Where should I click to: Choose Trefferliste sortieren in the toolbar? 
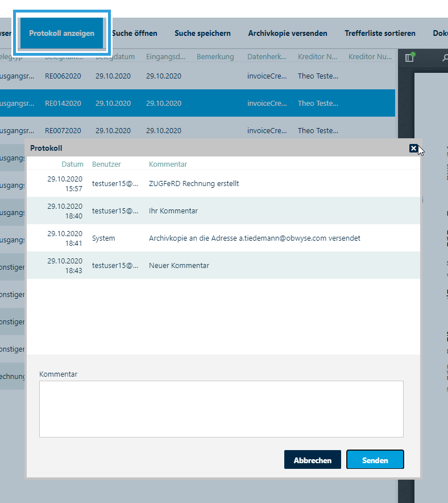(380, 34)
